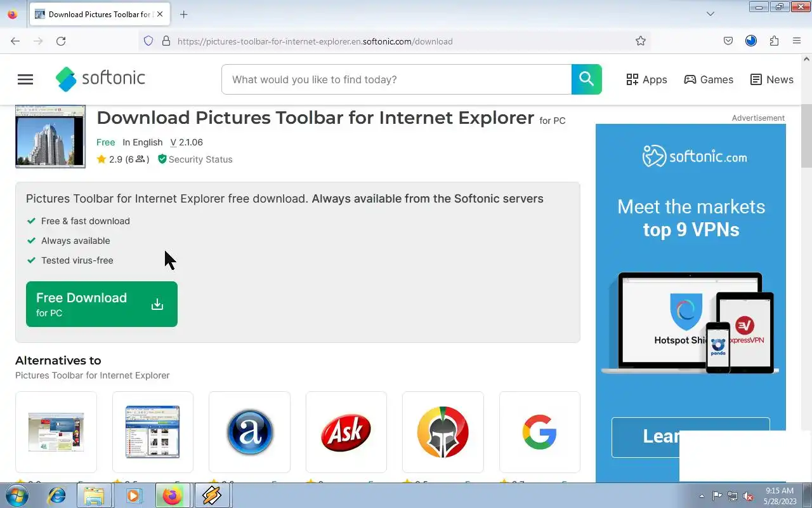Screen dimensions: 812x508
Task: Open the list all tabs dropdown
Action: coord(710,14)
